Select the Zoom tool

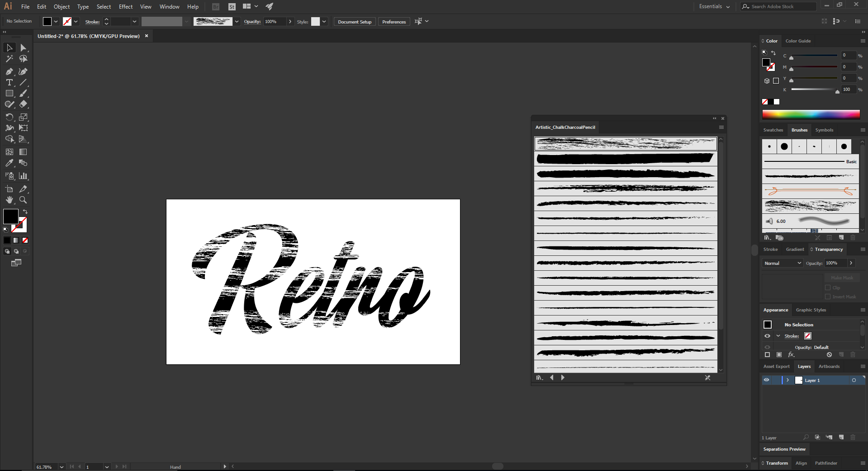23,200
